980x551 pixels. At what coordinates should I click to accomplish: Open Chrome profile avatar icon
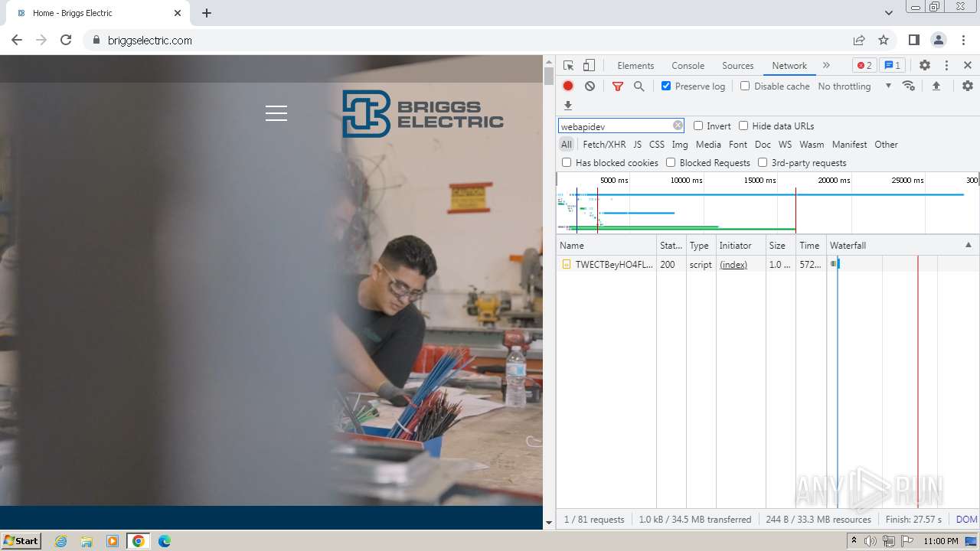pos(939,40)
